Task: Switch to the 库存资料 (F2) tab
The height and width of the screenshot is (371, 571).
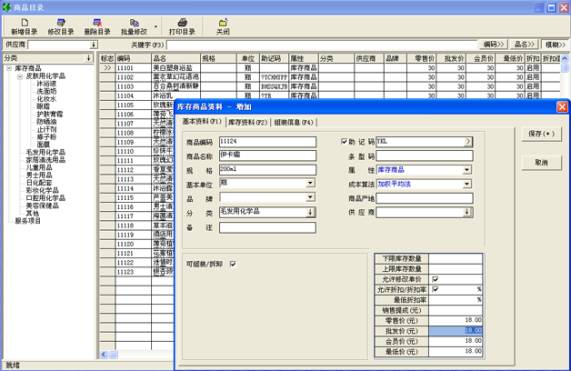Action: coord(248,122)
